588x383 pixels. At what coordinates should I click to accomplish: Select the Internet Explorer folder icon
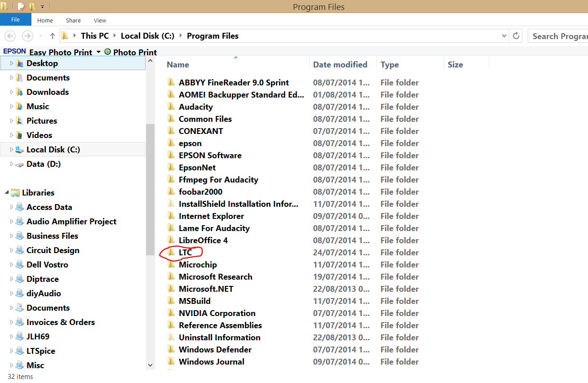pyautogui.click(x=171, y=216)
